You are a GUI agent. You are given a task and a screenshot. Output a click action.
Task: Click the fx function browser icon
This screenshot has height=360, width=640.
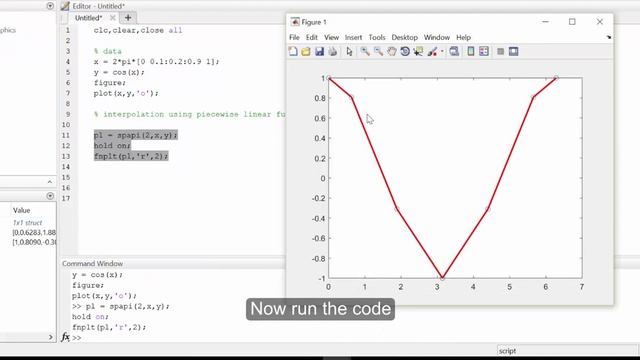pyautogui.click(x=65, y=337)
